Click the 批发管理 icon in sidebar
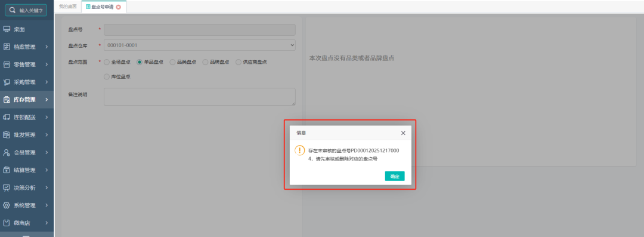 coord(7,135)
